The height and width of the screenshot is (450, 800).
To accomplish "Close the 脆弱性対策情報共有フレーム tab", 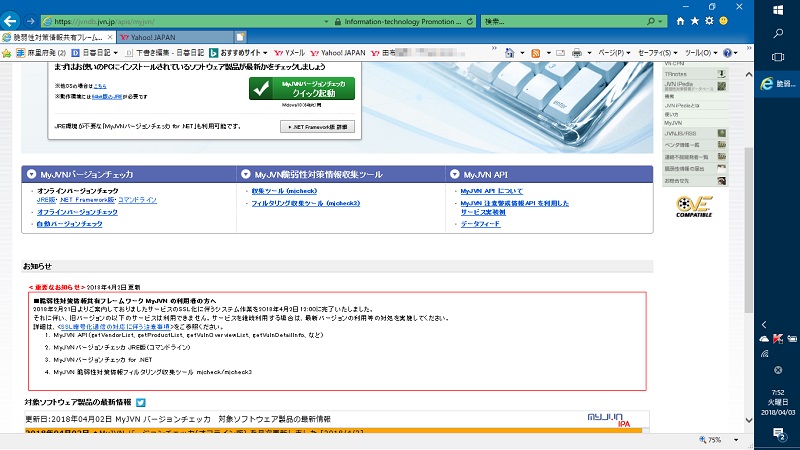I will click(110, 37).
